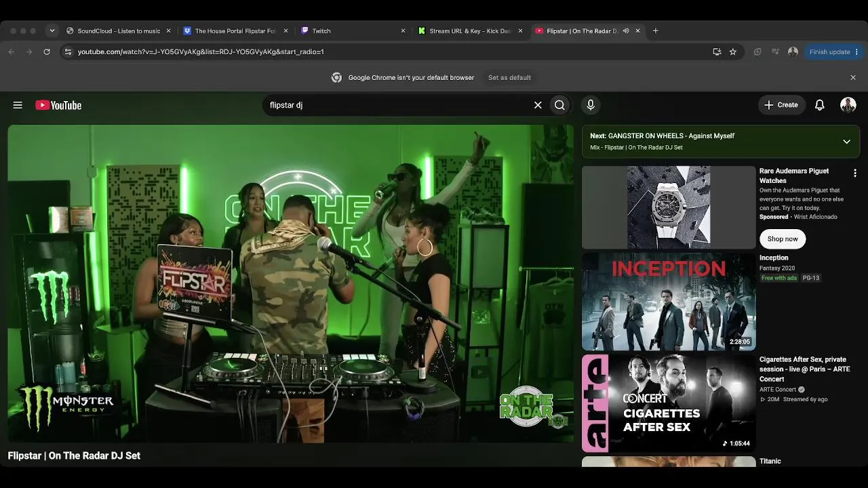Open Cigarettes After Sex private session video title
868x488 pixels.
pos(805,369)
